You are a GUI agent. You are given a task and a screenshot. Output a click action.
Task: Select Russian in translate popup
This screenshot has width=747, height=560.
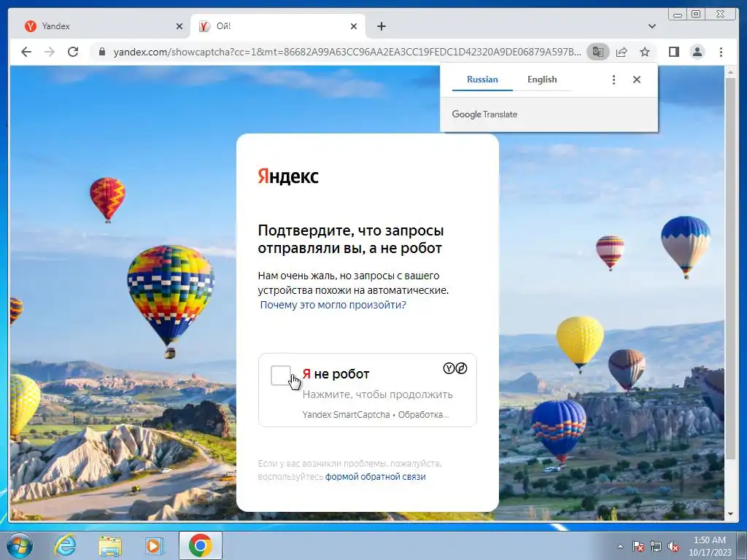point(482,79)
